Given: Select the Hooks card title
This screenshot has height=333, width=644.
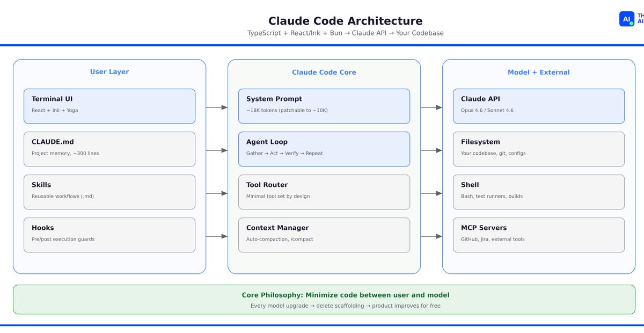Looking at the screenshot, I should click(43, 228).
